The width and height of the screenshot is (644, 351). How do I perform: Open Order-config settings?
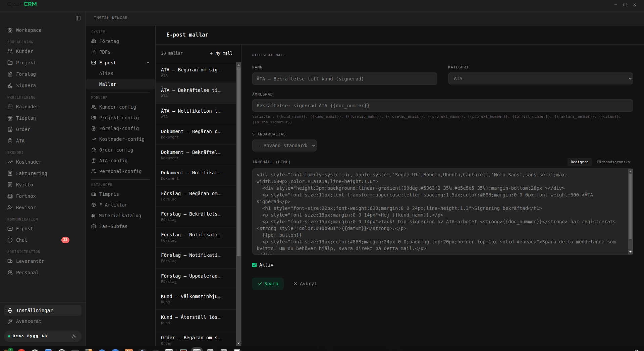[116, 150]
